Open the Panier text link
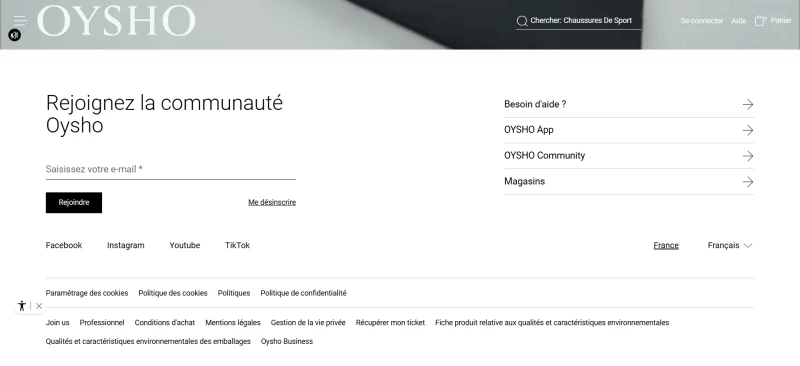The height and width of the screenshot is (366, 800). coord(781,20)
